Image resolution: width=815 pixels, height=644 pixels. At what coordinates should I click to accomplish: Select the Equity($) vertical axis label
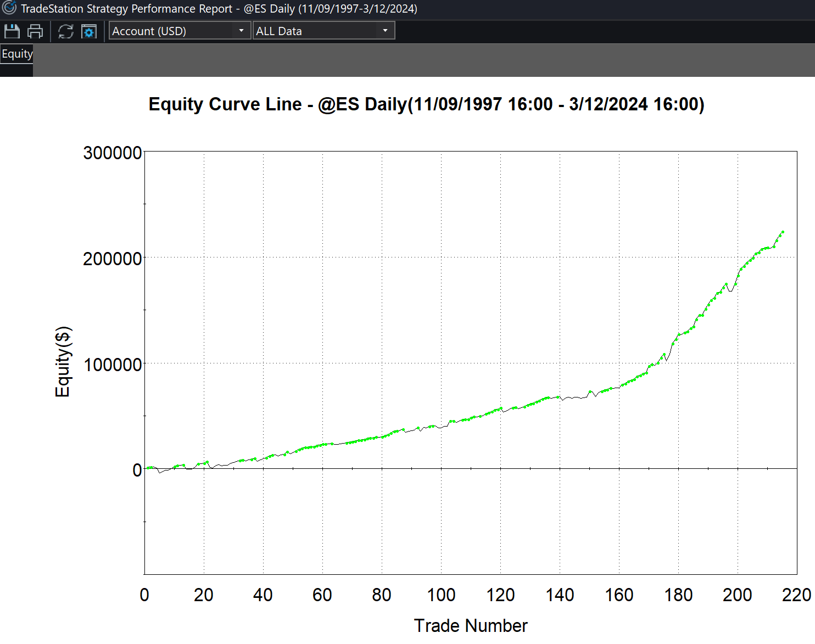[63, 362]
